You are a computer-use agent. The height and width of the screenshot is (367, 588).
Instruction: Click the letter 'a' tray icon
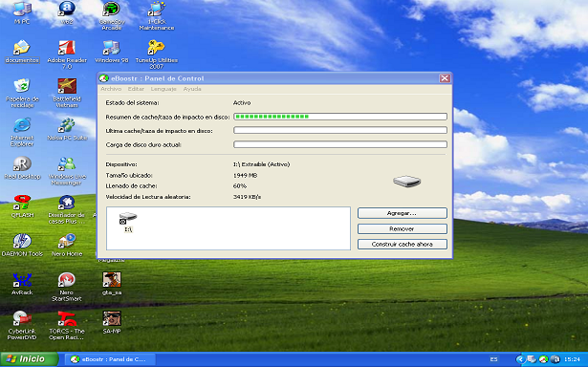[x=555, y=359]
